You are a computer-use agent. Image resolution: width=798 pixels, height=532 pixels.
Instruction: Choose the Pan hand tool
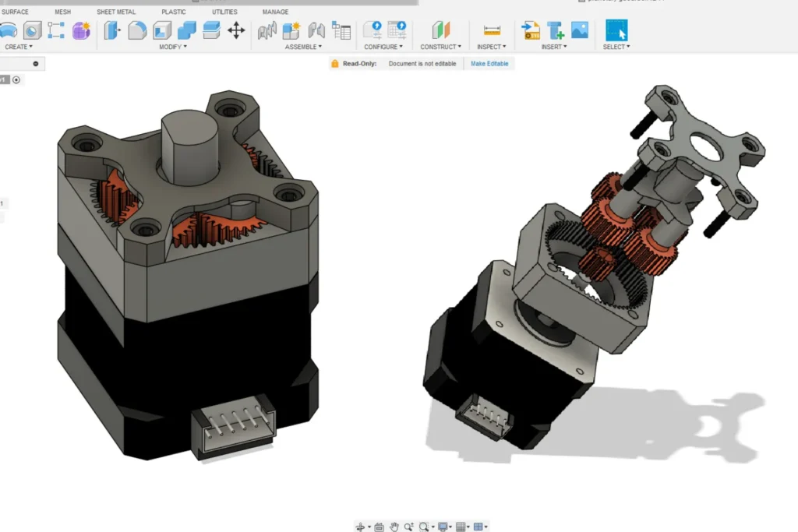pyautogui.click(x=394, y=527)
